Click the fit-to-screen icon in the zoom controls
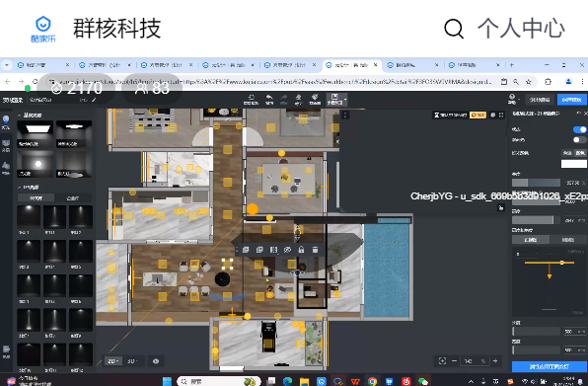 click(x=443, y=361)
